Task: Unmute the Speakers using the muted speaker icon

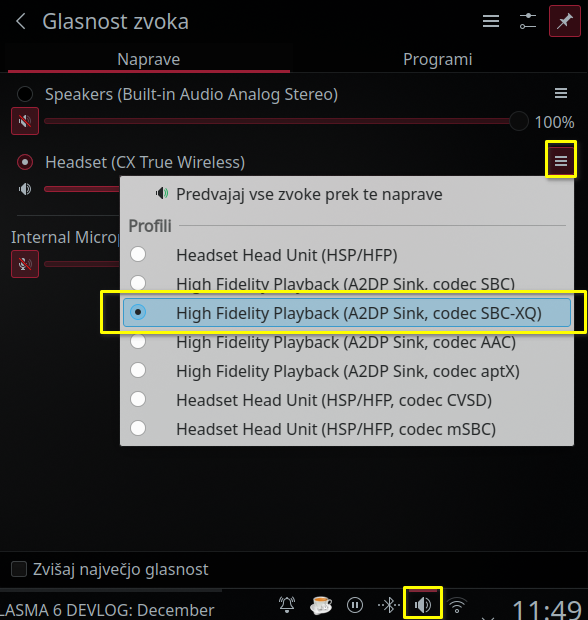Action: (25, 121)
